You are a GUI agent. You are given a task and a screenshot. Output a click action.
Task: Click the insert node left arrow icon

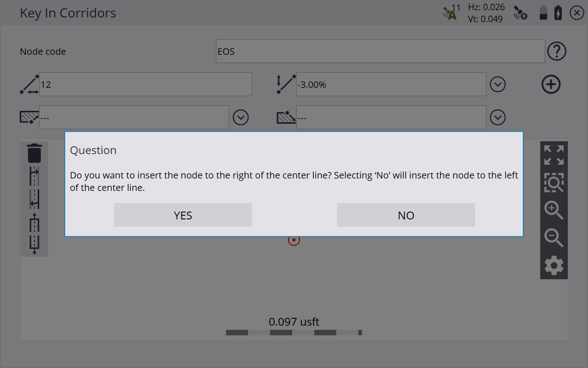34,199
